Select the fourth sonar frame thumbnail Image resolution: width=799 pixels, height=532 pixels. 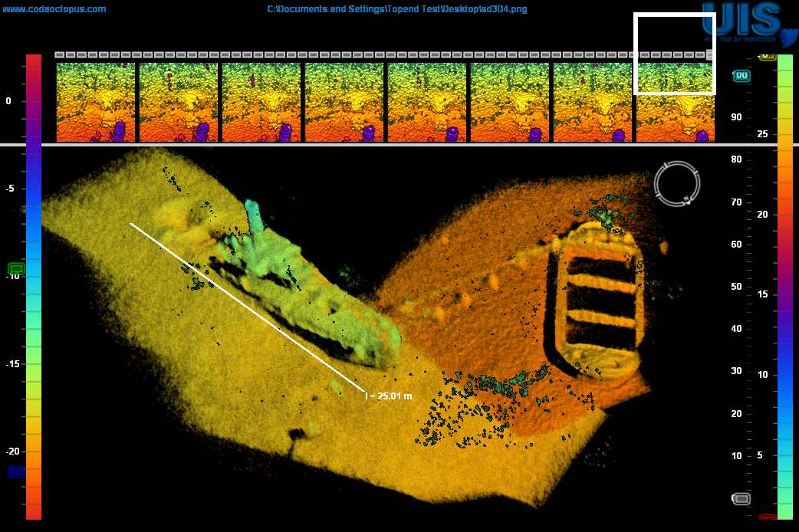click(x=344, y=103)
